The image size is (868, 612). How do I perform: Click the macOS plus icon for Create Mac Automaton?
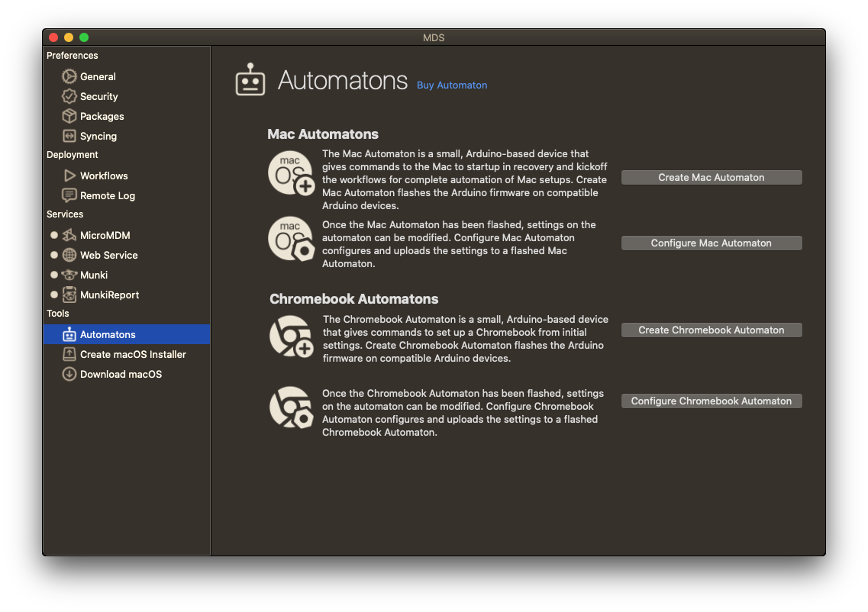click(291, 173)
